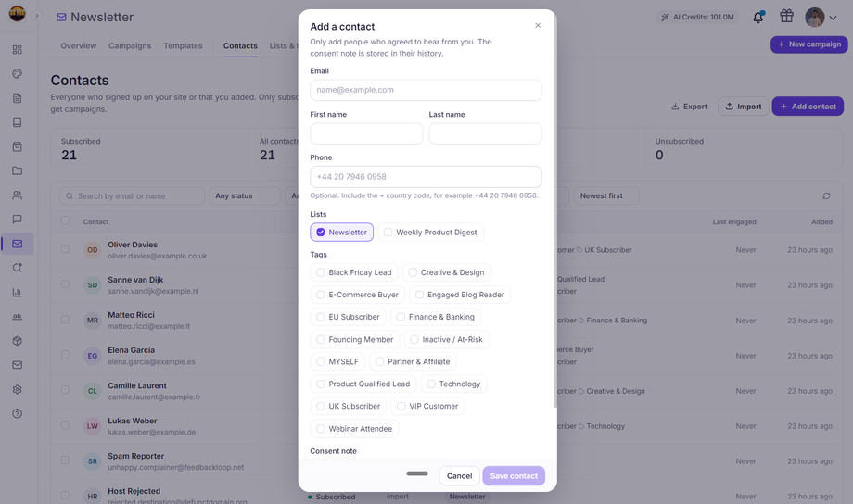Open the folder icon in sidebar
Viewport: 853px width, 504px height.
(18, 170)
